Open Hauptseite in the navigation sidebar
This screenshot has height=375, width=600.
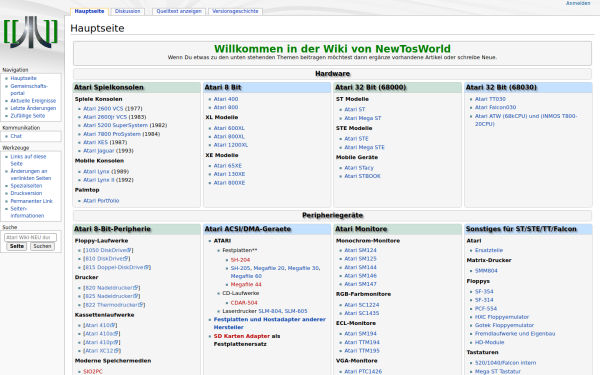click(23, 78)
